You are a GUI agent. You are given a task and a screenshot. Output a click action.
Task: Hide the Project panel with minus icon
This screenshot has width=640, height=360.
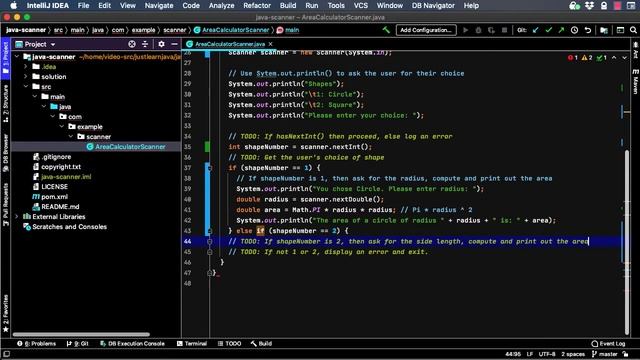point(174,44)
